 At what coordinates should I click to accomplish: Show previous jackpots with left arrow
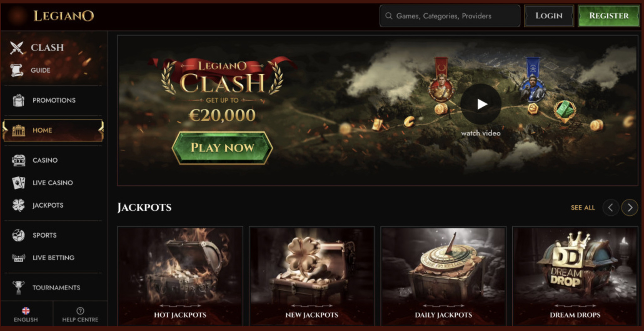[611, 207]
